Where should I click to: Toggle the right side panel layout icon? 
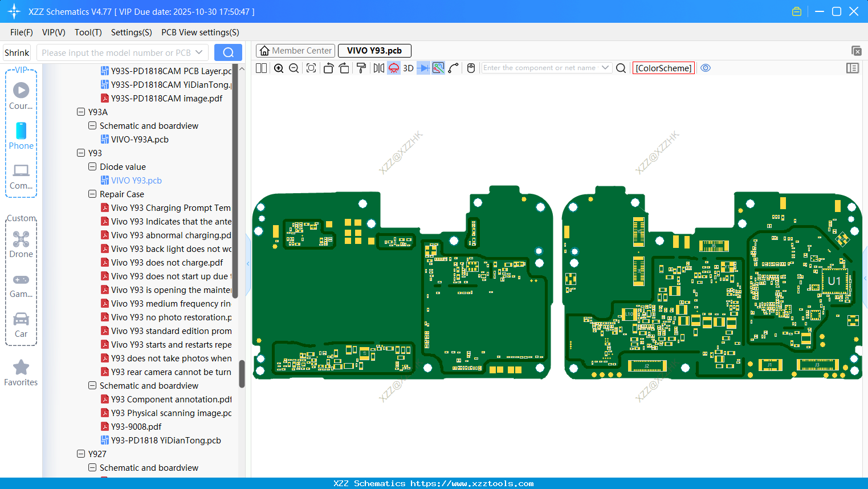(x=853, y=68)
